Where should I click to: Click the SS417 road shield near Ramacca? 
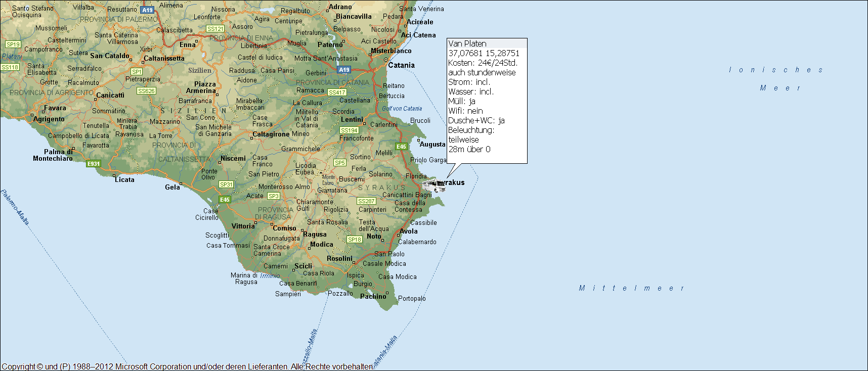point(337,92)
